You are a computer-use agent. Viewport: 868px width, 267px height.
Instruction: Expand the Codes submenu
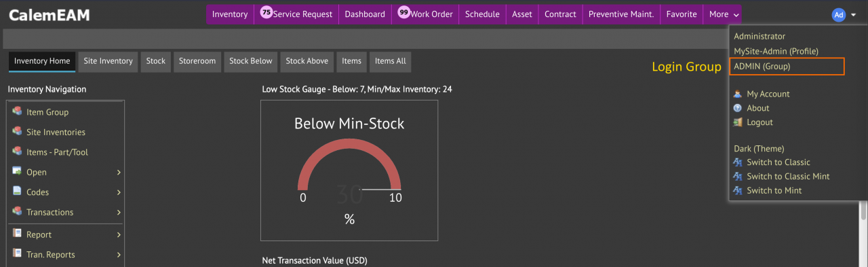(119, 192)
